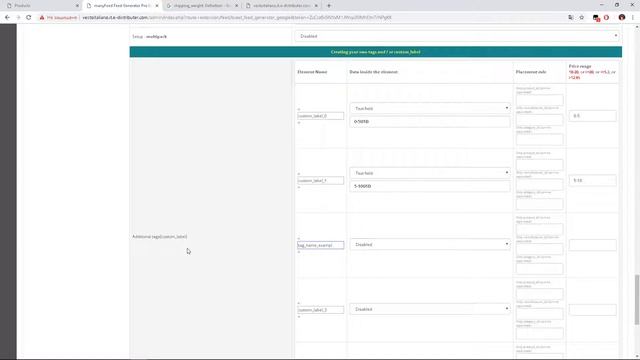This screenshot has width=640, height=360.
Task: Click first placement rule field in tag_name_example row
Action: point(540,229)
